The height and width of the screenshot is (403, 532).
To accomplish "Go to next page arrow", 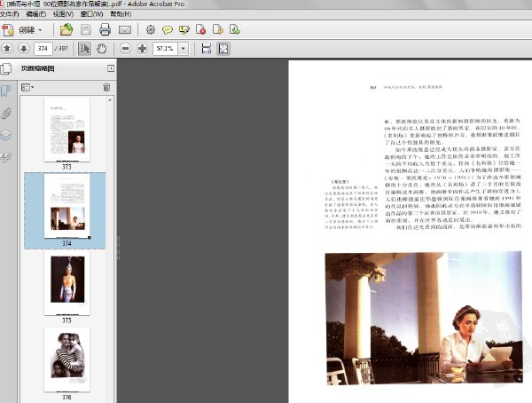I will point(24,49).
